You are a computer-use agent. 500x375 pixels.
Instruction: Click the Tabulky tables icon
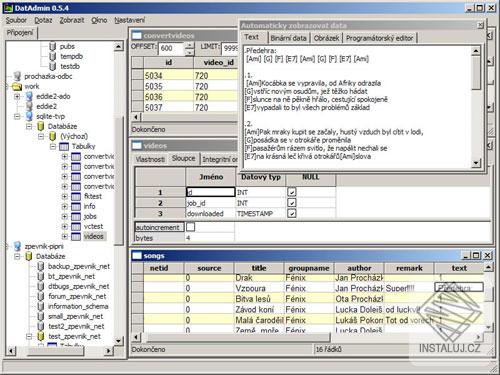point(64,147)
